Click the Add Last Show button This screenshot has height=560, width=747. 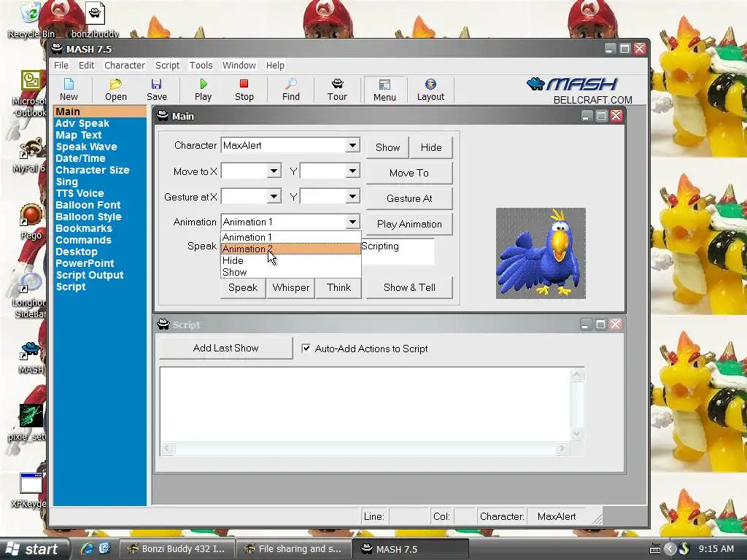coord(226,348)
